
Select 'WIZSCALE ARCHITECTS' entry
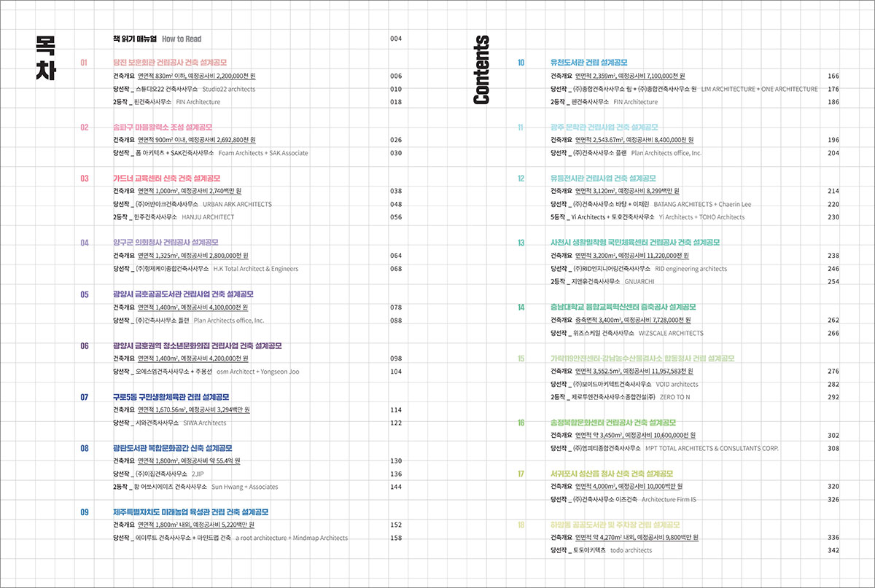click(669, 333)
